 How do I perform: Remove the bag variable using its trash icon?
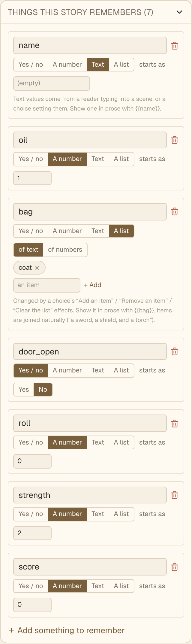point(175,211)
